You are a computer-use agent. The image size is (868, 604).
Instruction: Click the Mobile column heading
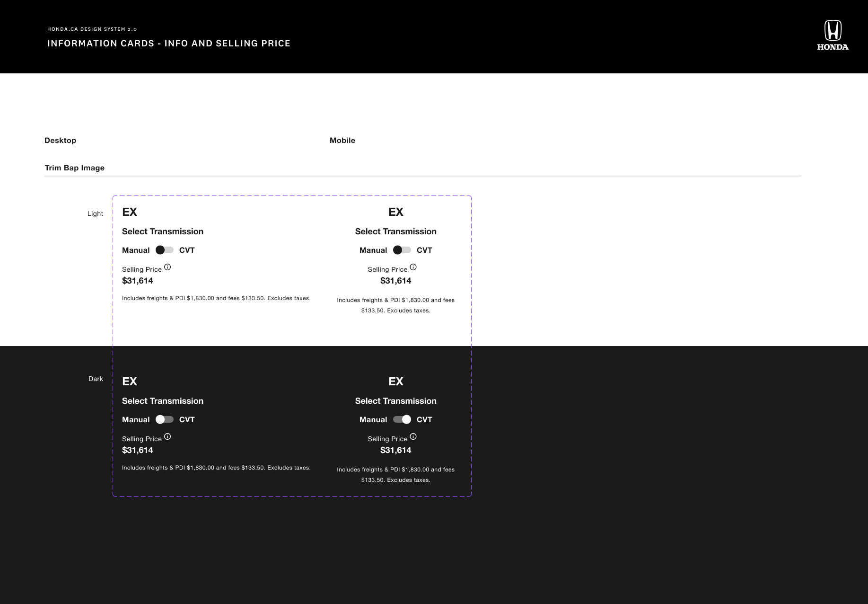pyautogui.click(x=342, y=141)
